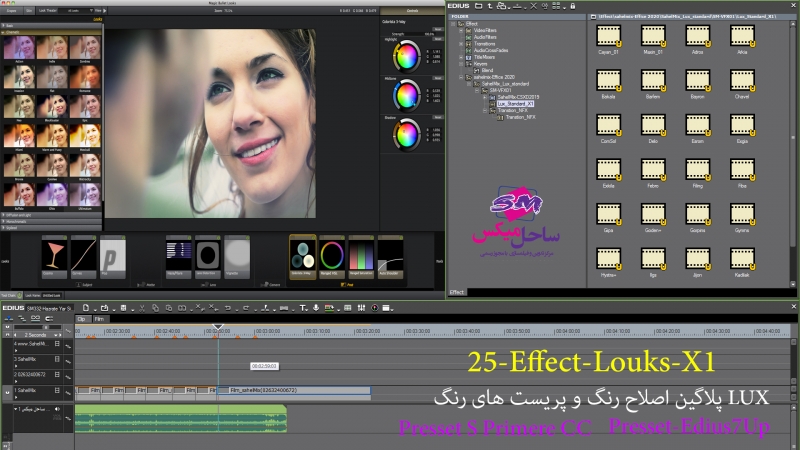Select the Pop tool with letter P
Screen dimensions: 800x450
(x=112, y=256)
